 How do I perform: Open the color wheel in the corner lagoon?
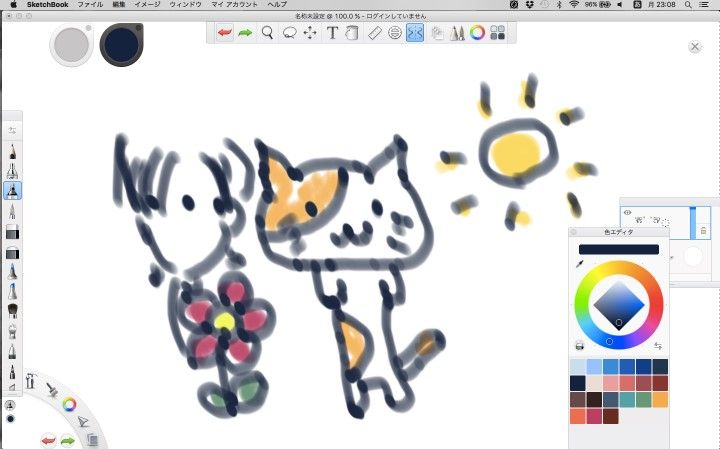(69, 404)
